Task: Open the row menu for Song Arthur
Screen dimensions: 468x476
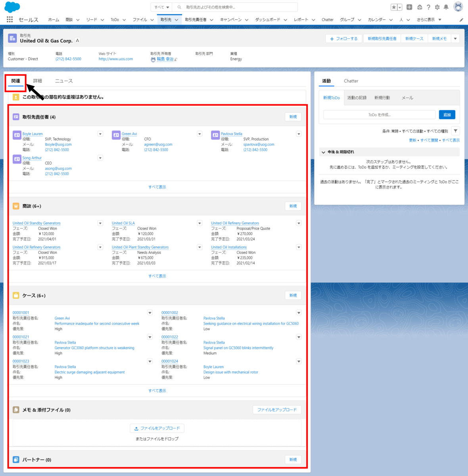Action: [100, 158]
